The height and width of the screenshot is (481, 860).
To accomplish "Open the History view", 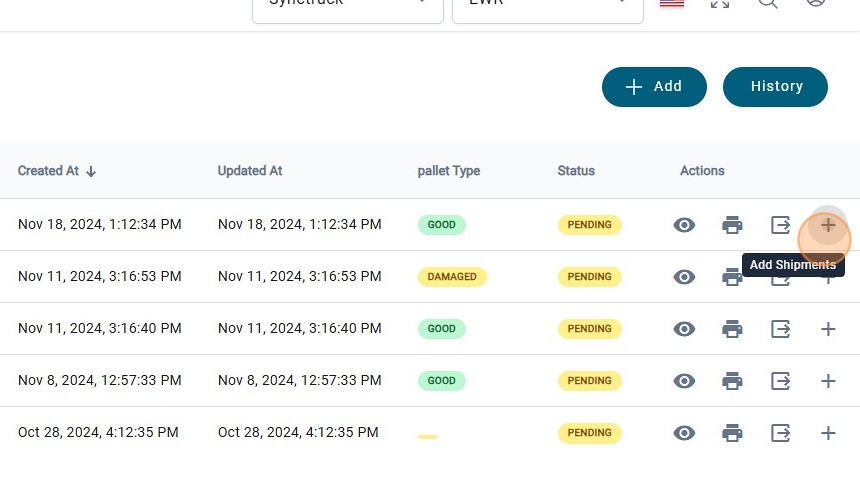I will point(775,87).
